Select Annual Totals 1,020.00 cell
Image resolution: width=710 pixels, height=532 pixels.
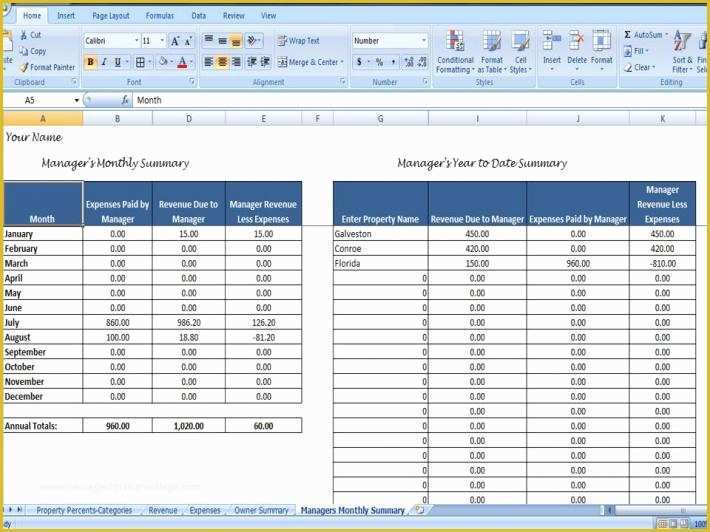click(x=189, y=426)
